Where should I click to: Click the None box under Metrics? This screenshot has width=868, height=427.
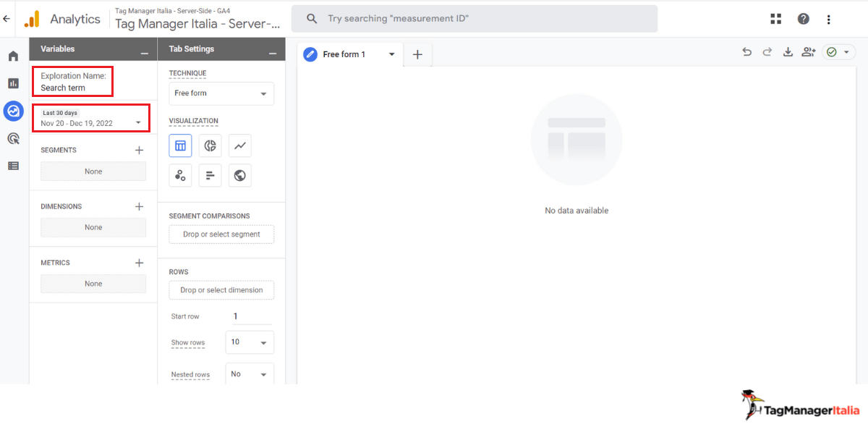coord(93,284)
